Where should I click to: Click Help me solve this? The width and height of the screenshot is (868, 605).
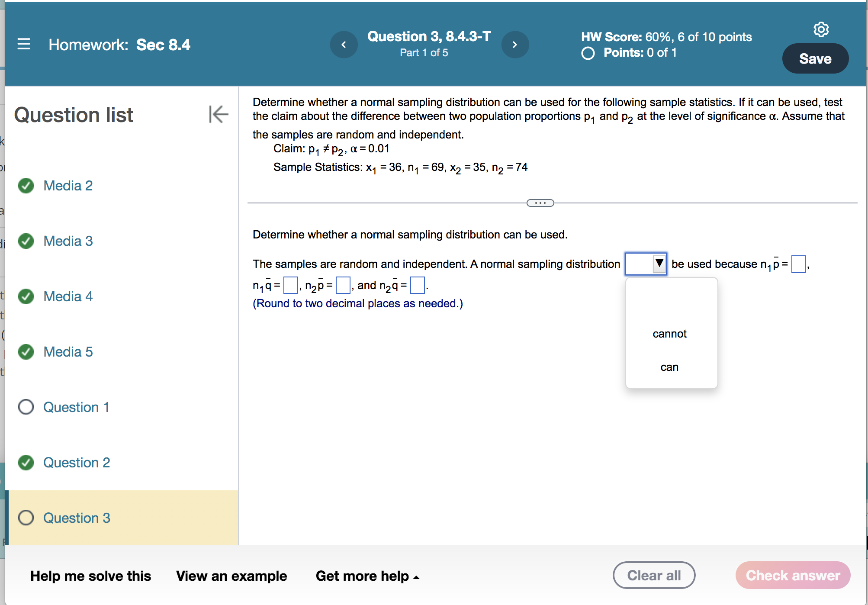point(90,576)
